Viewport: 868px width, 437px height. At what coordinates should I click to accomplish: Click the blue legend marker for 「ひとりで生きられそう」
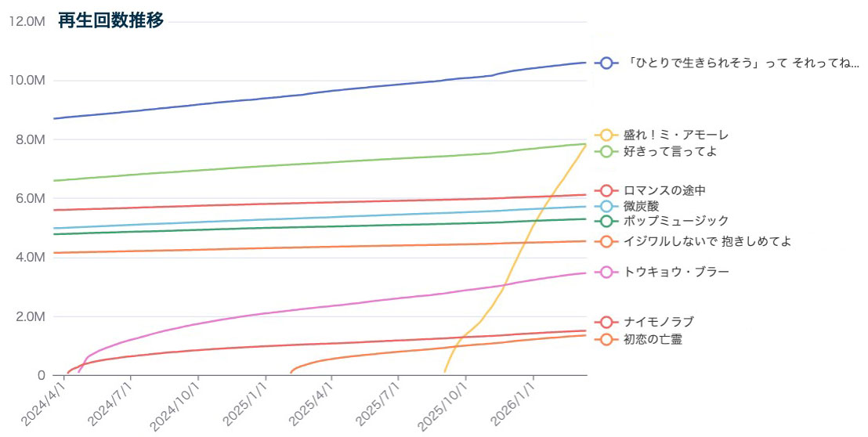[606, 63]
